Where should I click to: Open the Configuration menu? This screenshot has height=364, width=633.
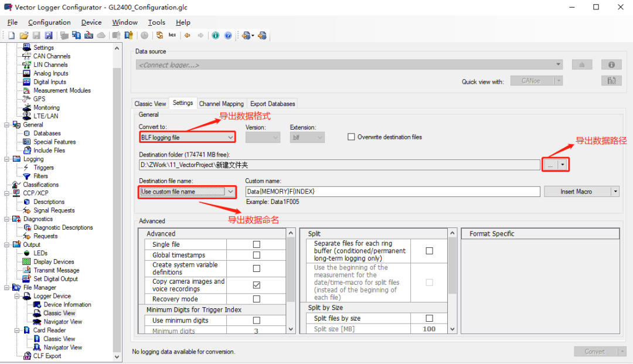(x=49, y=22)
